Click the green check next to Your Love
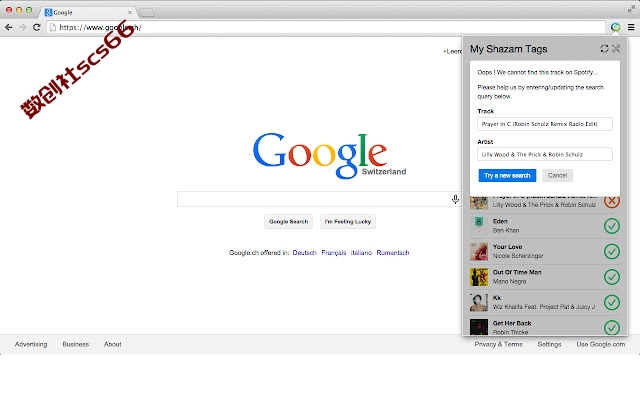640x400 pixels. tap(612, 251)
